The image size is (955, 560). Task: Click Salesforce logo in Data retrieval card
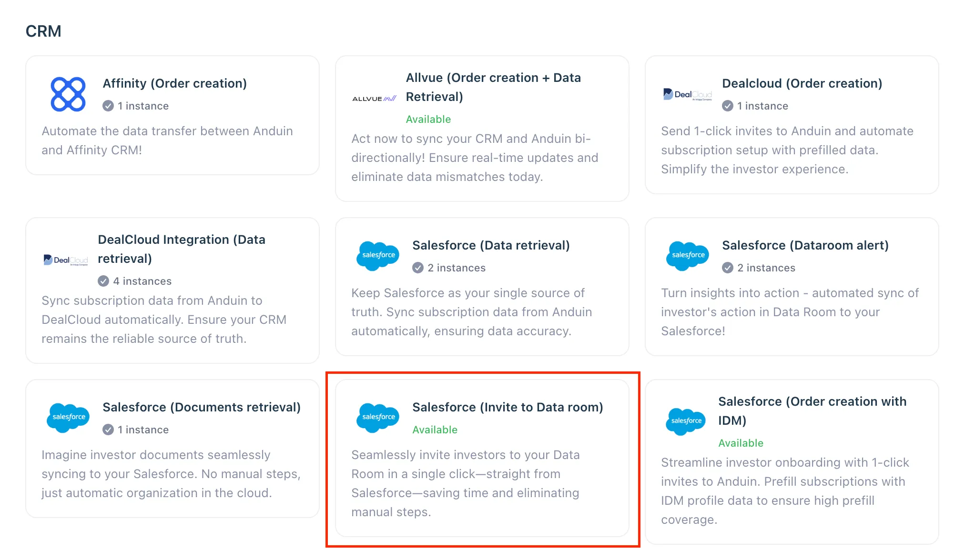point(378,256)
